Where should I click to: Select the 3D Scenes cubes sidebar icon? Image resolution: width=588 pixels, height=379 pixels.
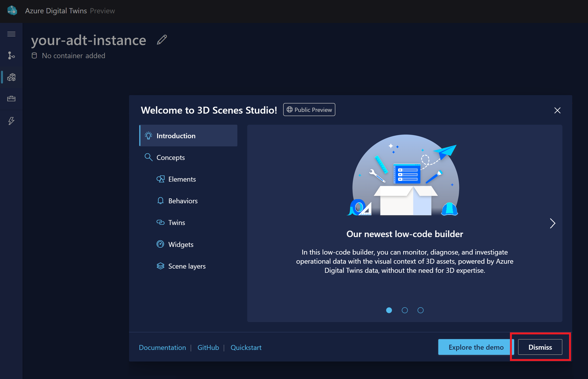[x=11, y=77]
